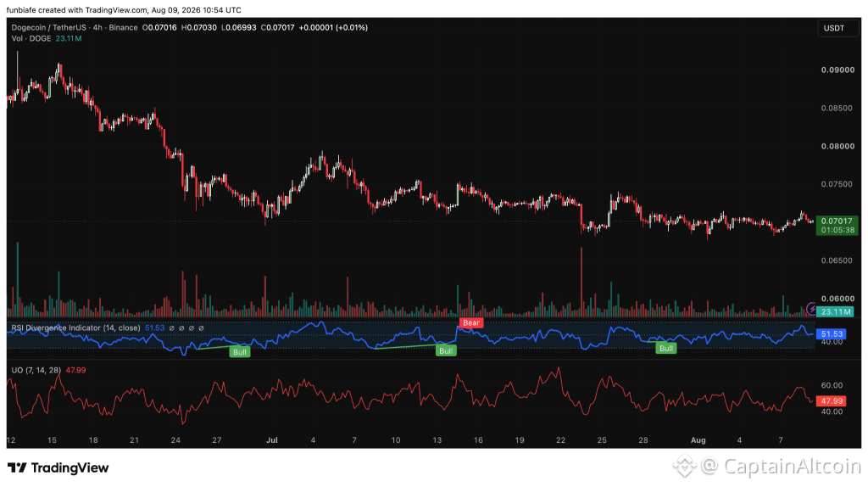Click the 0.08000 price axis label
This screenshot has height=487, width=868.
click(x=837, y=146)
